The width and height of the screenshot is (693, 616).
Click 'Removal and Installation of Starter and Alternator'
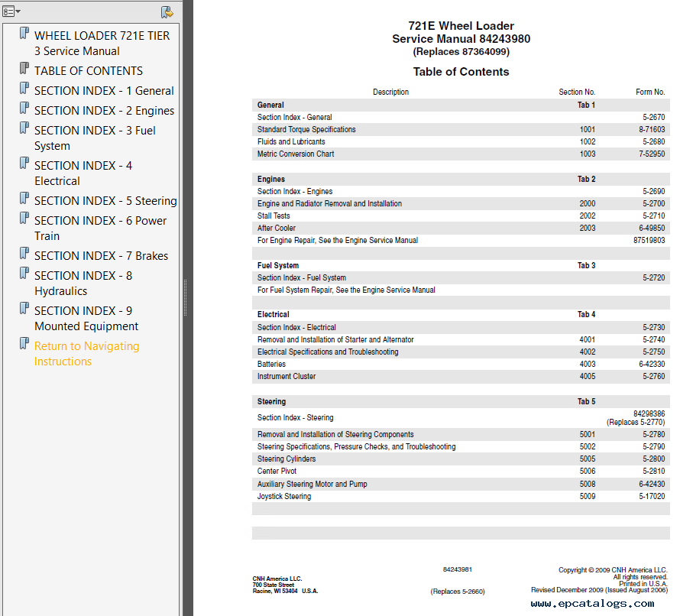tap(335, 339)
